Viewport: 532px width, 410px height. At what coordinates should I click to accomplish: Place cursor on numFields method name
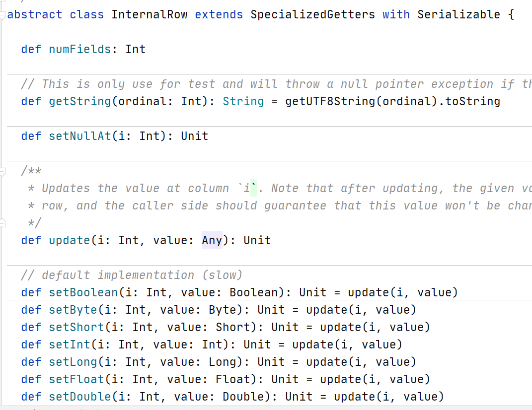pyautogui.click(x=80, y=49)
